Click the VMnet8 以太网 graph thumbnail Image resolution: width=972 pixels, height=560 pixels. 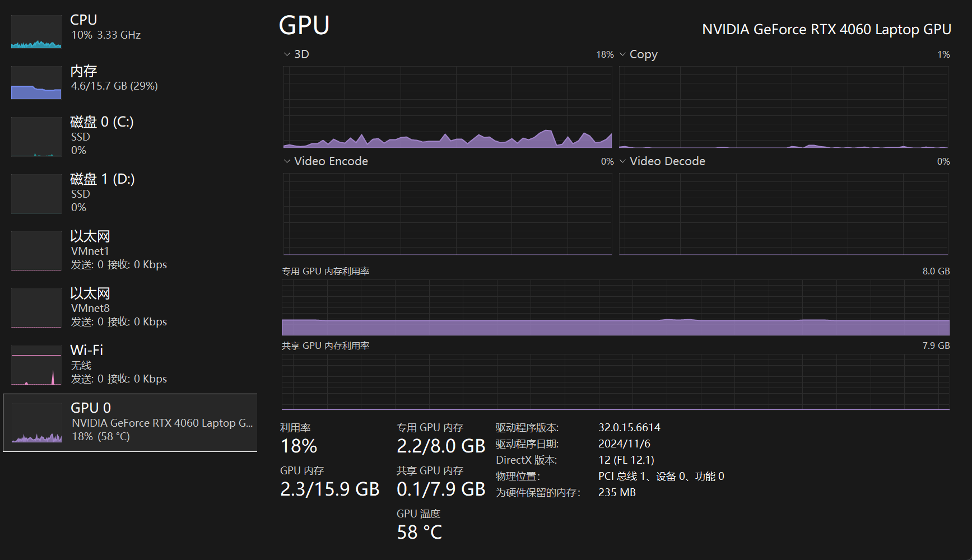pos(36,308)
